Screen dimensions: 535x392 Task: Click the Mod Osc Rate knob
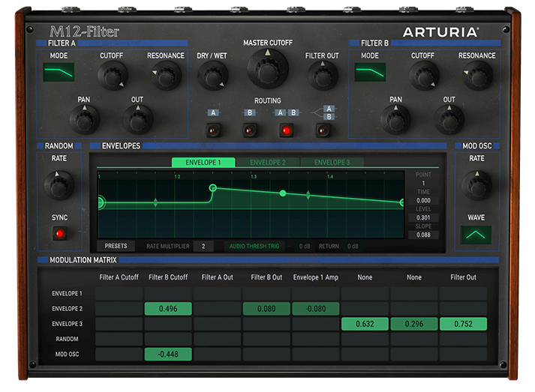click(476, 185)
